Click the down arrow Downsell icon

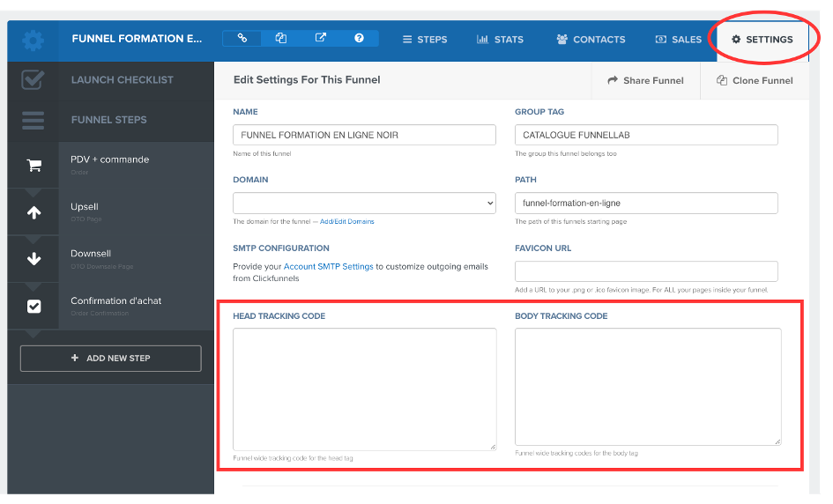[34, 259]
